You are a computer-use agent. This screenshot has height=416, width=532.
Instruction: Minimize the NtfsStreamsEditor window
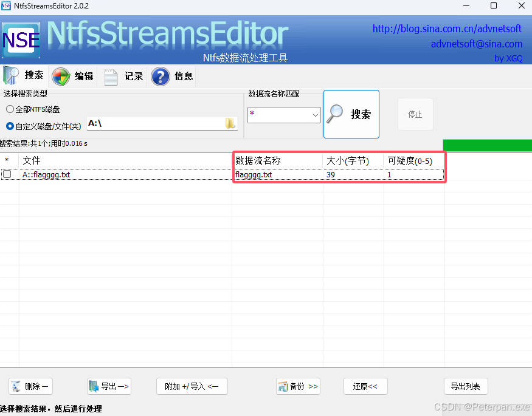coord(466,5)
